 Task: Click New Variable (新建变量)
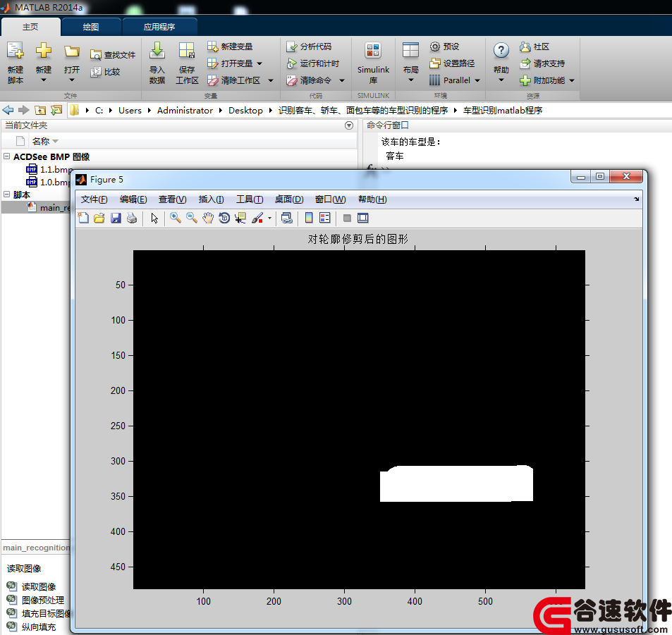pyautogui.click(x=230, y=47)
